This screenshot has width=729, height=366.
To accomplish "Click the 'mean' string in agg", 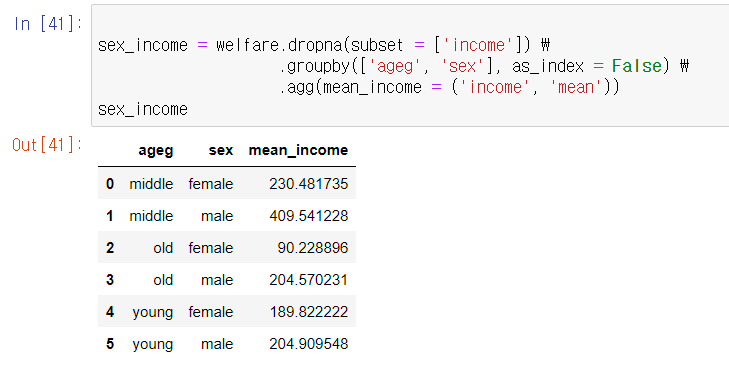I will (576, 87).
